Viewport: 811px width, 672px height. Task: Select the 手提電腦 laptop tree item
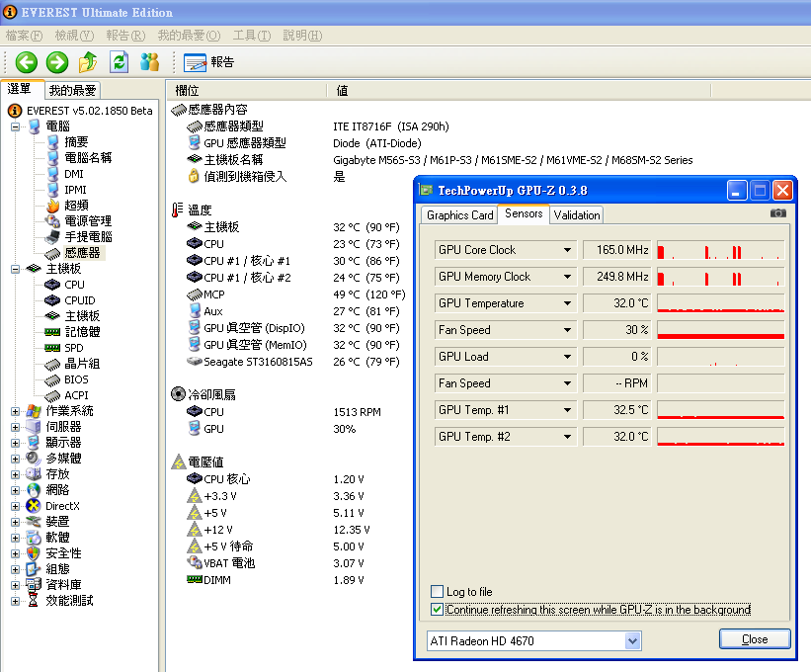[x=88, y=237]
